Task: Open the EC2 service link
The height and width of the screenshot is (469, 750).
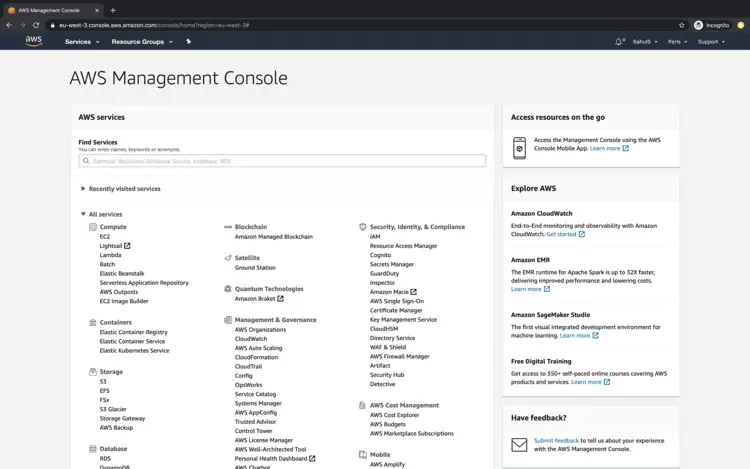Action: tap(105, 237)
